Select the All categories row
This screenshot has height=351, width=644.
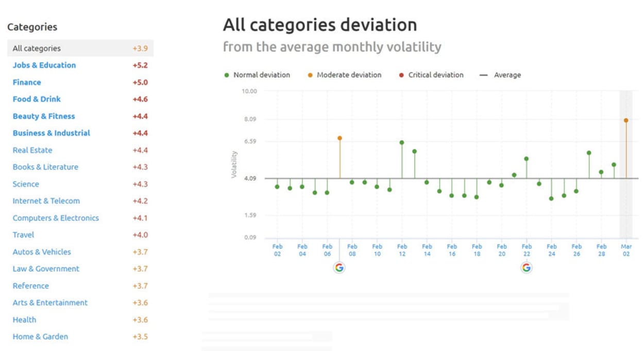[x=80, y=48]
